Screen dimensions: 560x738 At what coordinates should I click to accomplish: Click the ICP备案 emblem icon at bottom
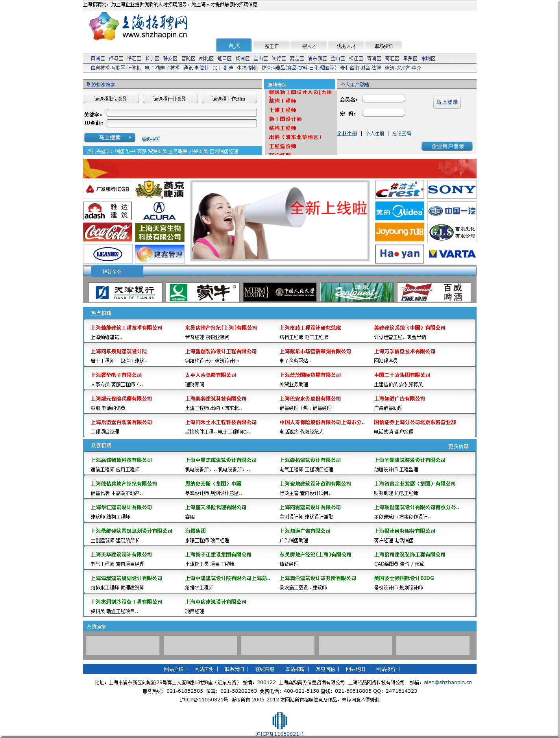[x=279, y=720]
